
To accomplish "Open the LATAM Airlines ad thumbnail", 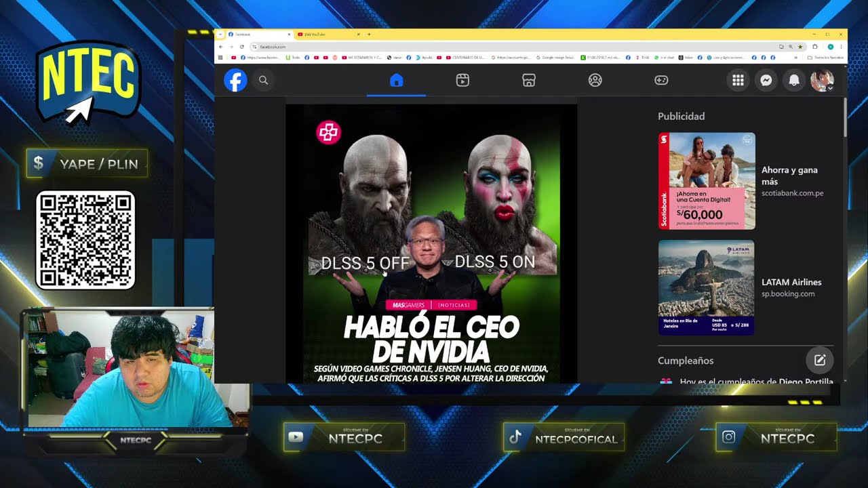I will coord(707,287).
